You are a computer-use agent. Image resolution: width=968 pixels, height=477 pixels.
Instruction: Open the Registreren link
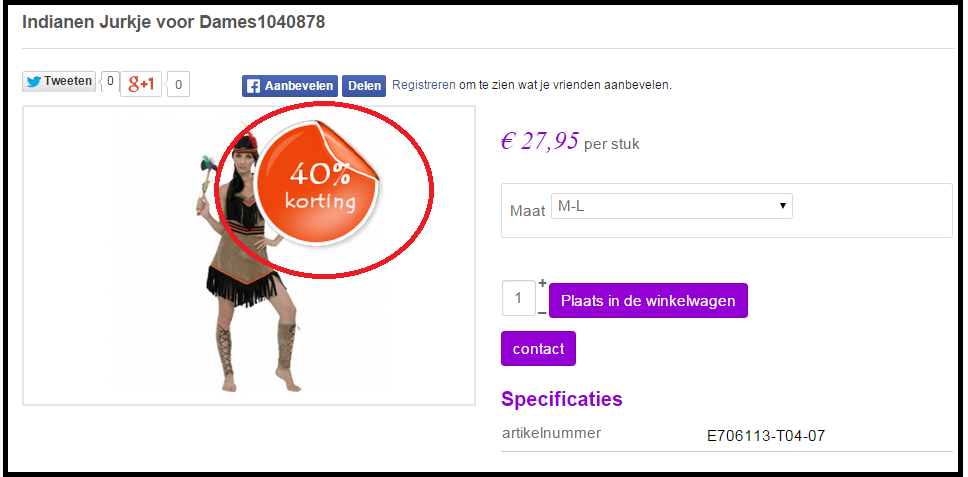click(424, 85)
